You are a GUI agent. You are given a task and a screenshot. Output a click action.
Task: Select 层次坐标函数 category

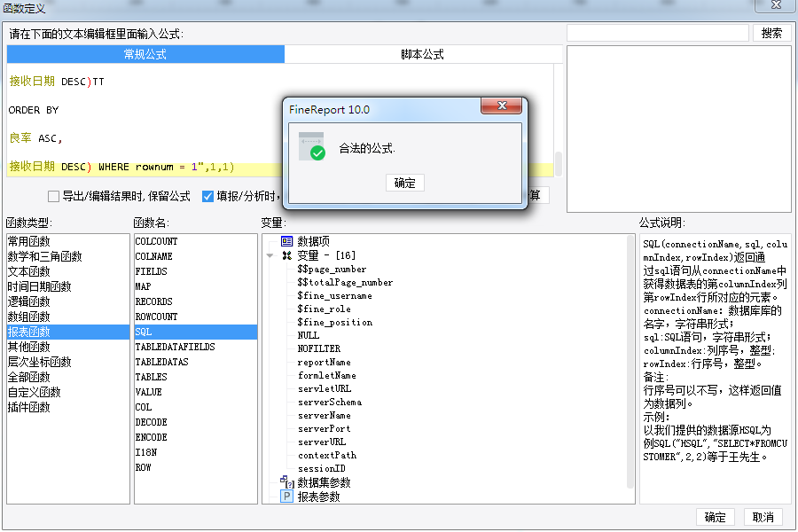pos(68,362)
